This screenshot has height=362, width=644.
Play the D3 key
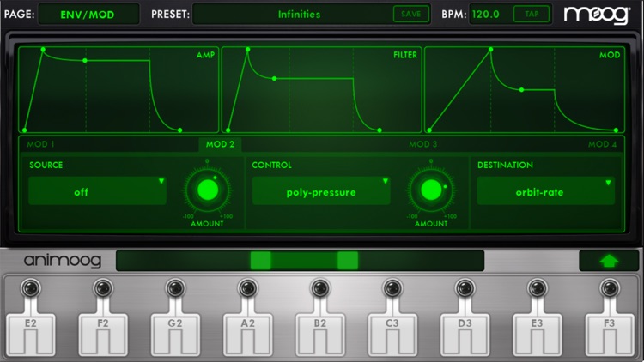[x=465, y=334]
